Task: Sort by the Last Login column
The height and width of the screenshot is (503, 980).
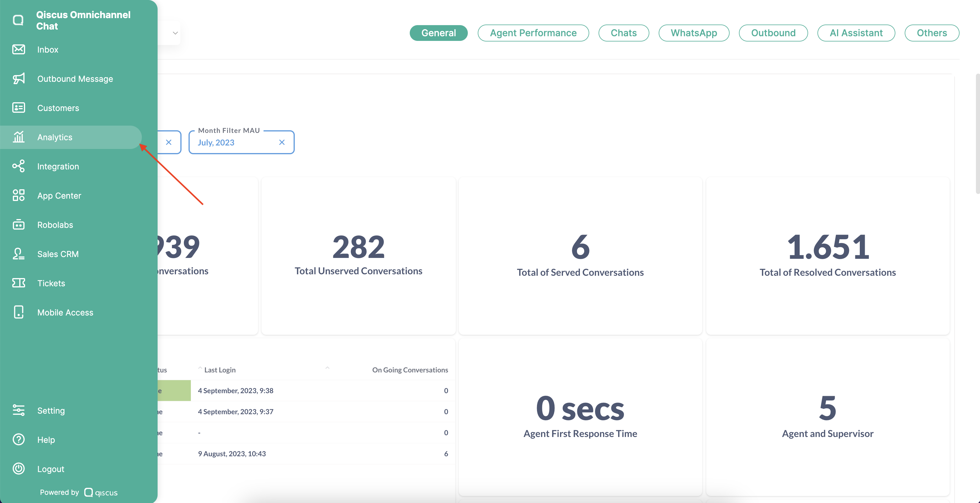Action: tap(219, 370)
